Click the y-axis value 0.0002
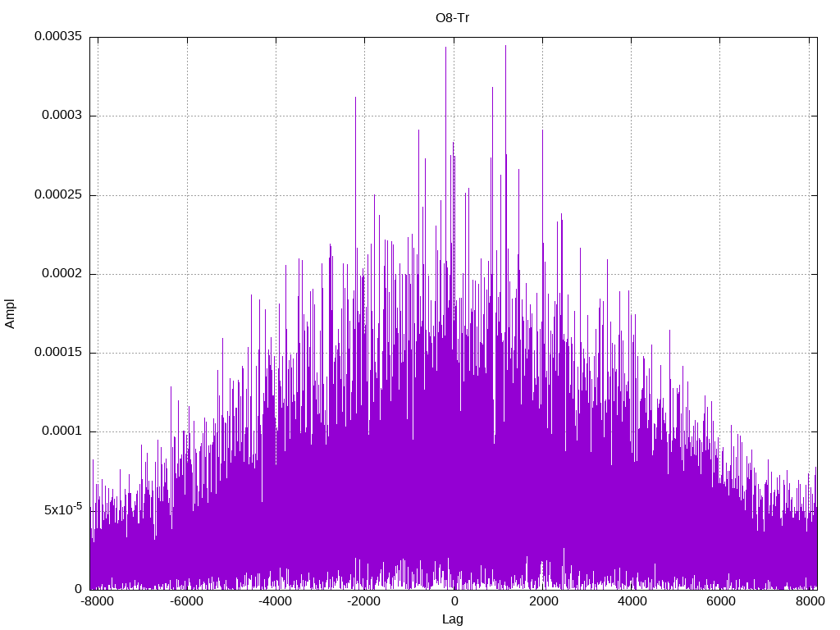Viewport: 840px width, 630px height. click(62, 274)
